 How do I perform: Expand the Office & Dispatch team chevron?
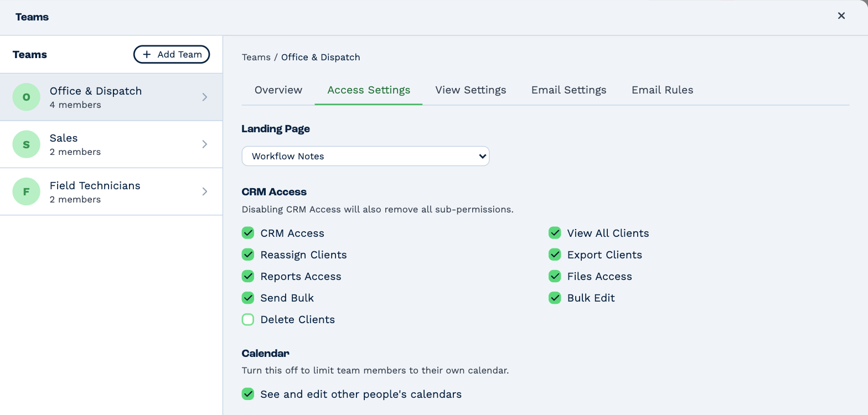click(205, 97)
